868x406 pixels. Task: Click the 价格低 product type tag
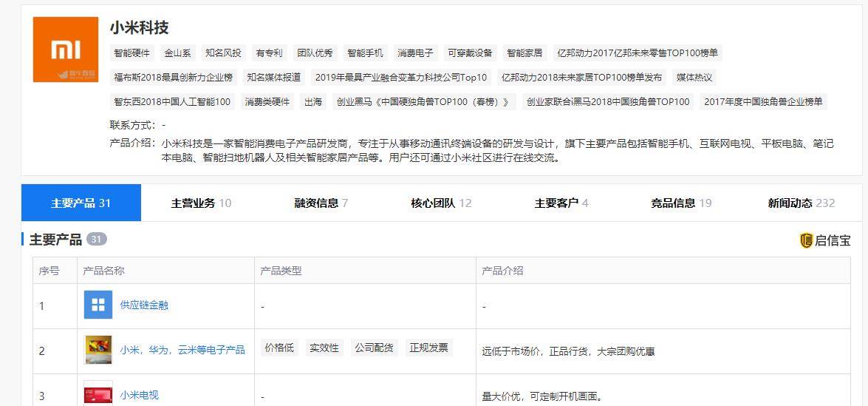tap(279, 348)
